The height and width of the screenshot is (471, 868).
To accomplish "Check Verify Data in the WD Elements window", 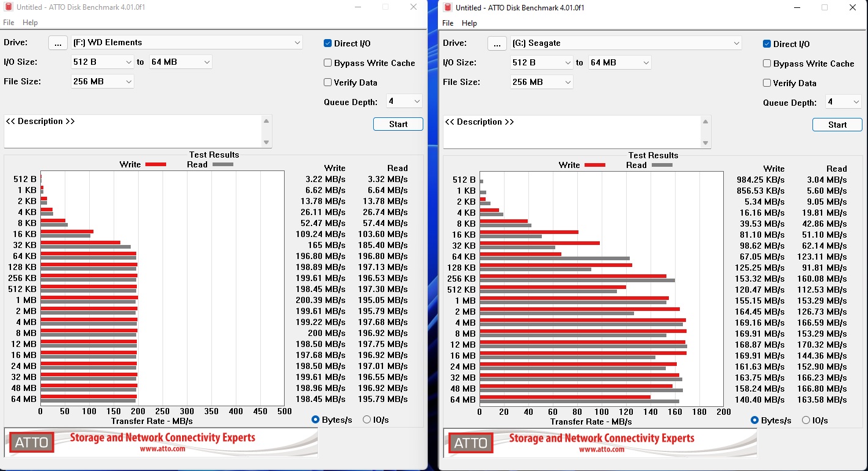I will point(328,82).
